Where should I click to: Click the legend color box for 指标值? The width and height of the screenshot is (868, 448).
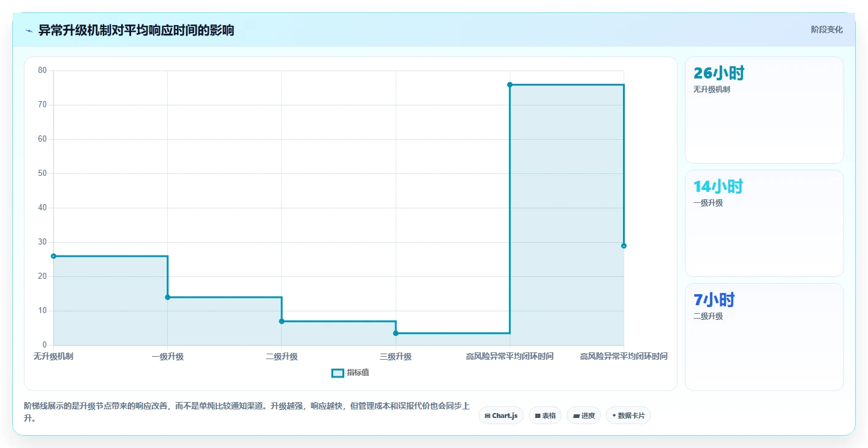pos(338,373)
